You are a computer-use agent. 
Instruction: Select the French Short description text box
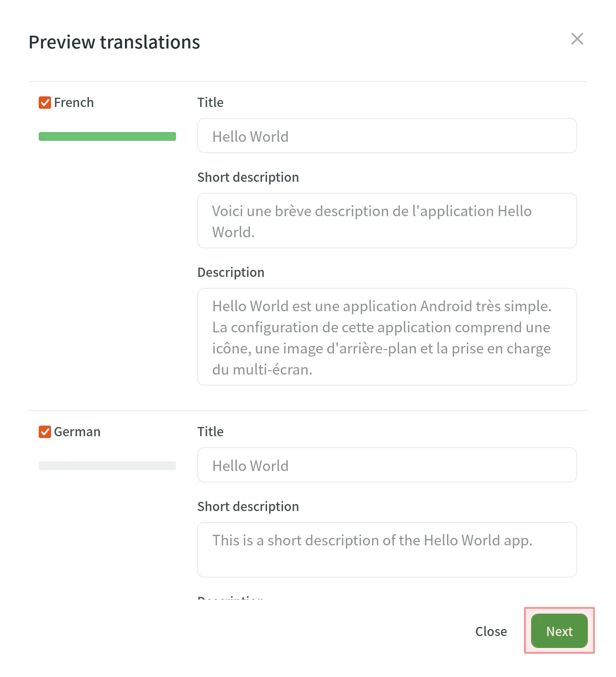click(x=387, y=220)
